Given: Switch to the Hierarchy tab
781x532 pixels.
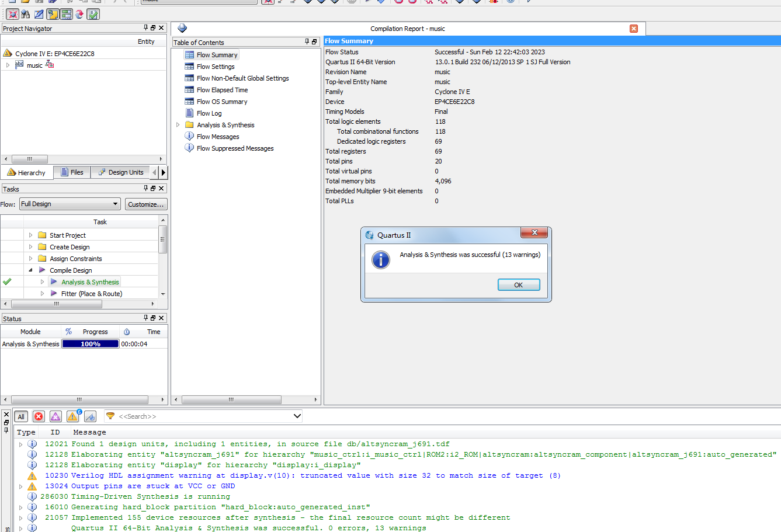Looking at the screenshot, I should tap(27, 172).
